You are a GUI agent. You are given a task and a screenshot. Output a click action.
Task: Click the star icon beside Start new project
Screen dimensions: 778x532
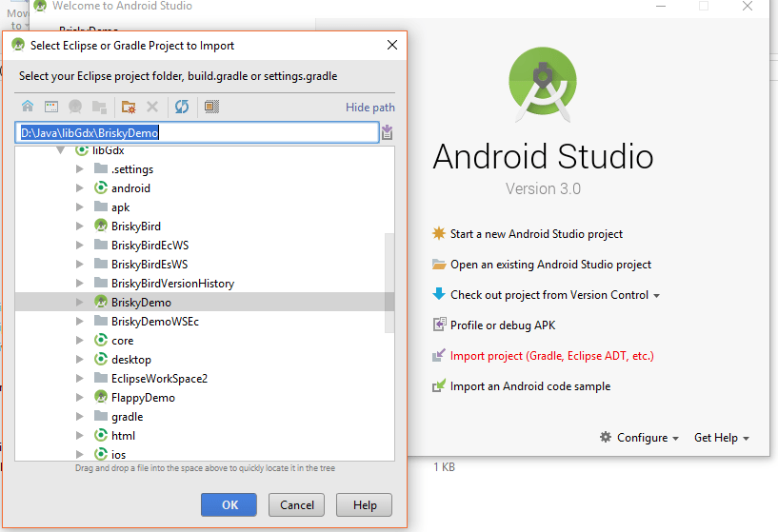[x=439, y=233]
